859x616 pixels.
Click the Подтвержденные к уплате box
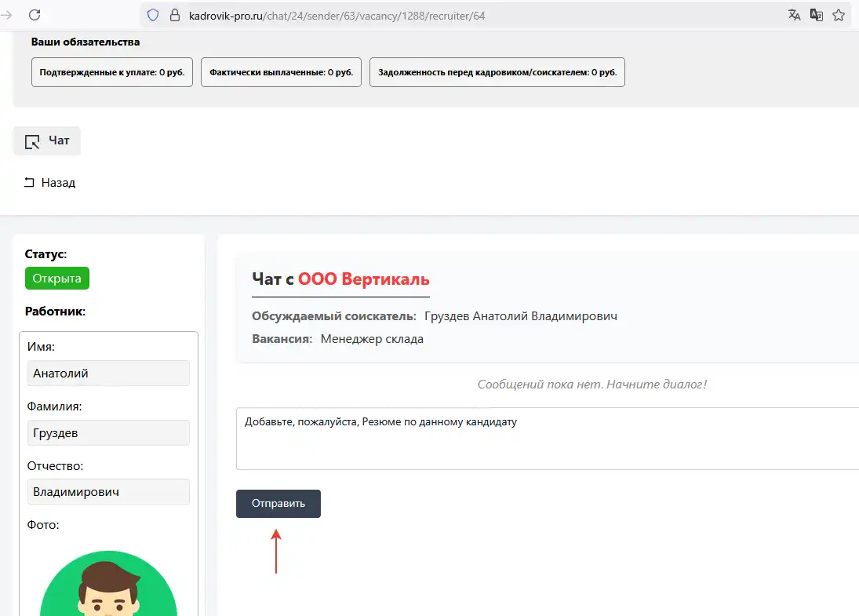[x=112, y=72]
